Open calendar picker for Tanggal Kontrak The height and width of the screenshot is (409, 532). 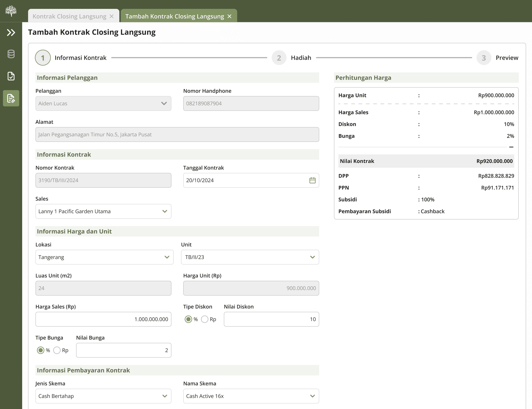313,180
